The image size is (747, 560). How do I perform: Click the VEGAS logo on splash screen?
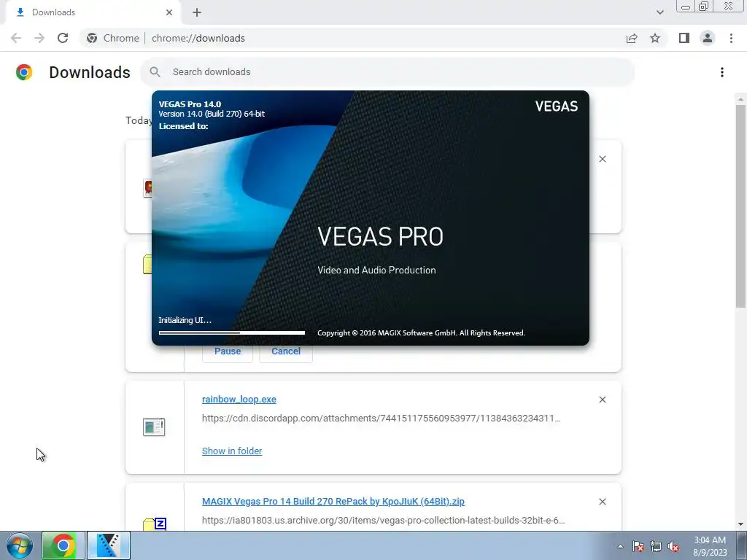pyautogui.click(x=556, y=106)
